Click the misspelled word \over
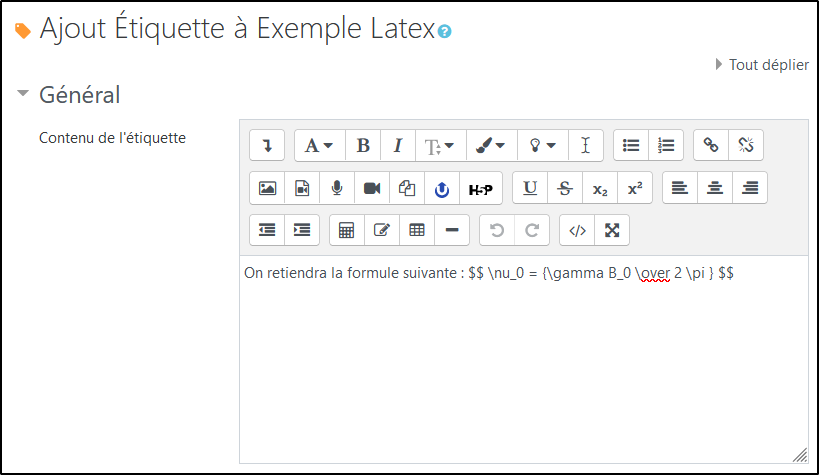Viewport: 819px width, 475px height. coord(653,273)
